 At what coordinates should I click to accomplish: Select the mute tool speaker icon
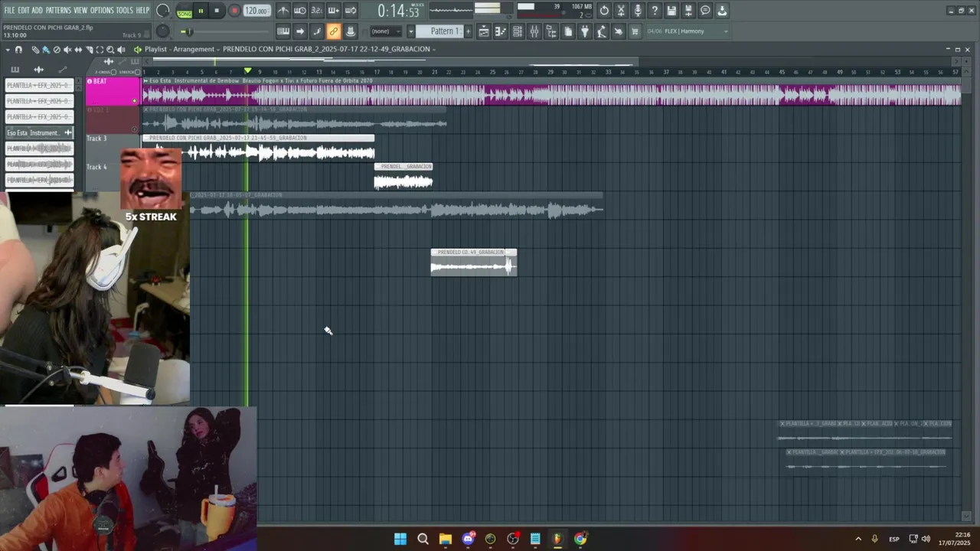tap(67, 50)
